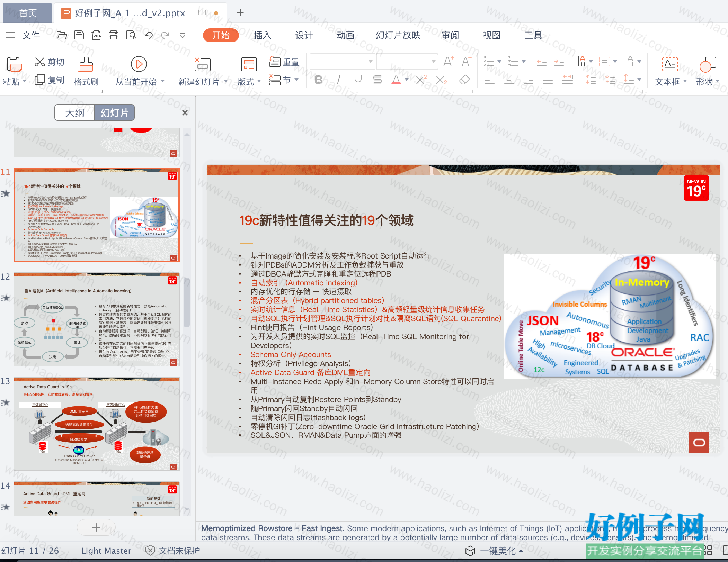Open the font name combo box
Image resolution: width=728 pixels, height=562 pixels.
[x=343, y=62]
